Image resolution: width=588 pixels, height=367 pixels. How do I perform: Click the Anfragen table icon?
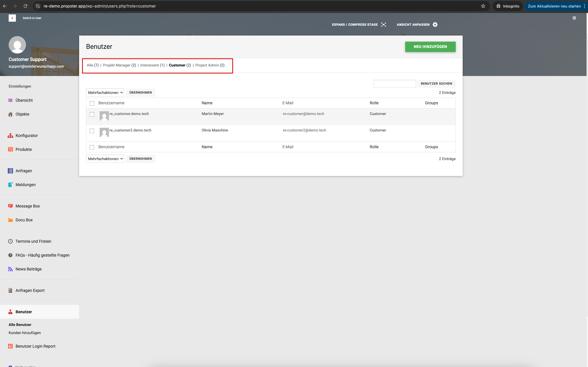click(10, 171)
